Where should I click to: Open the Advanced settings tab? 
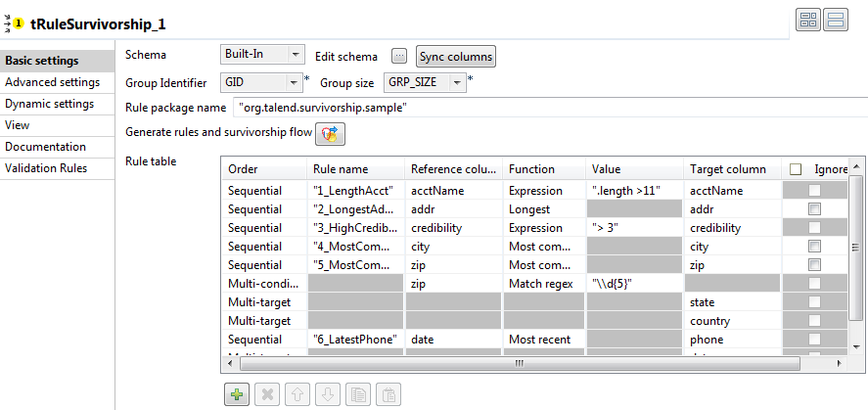click(x=53, y=82)
